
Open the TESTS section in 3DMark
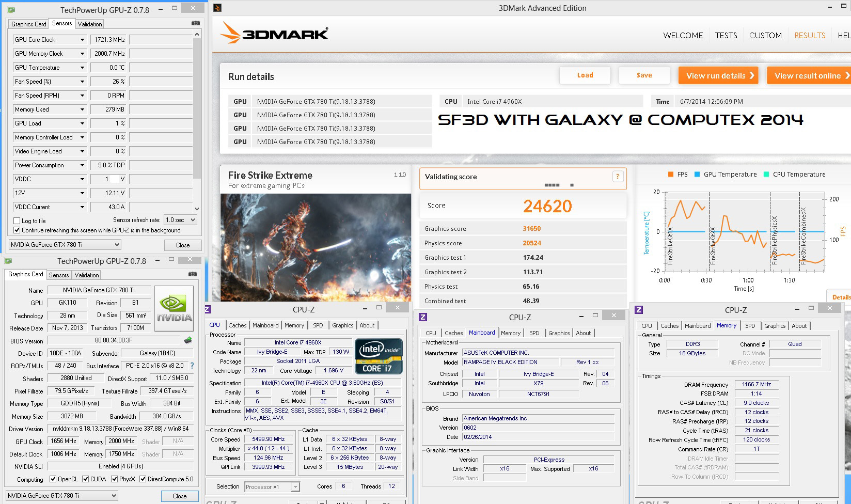coord(726,36)
